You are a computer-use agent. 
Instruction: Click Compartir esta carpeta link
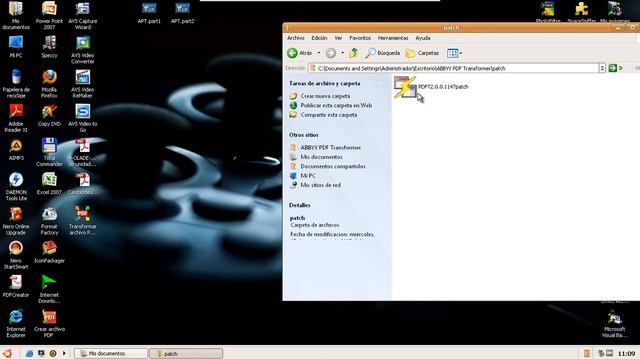coord(329,115)
